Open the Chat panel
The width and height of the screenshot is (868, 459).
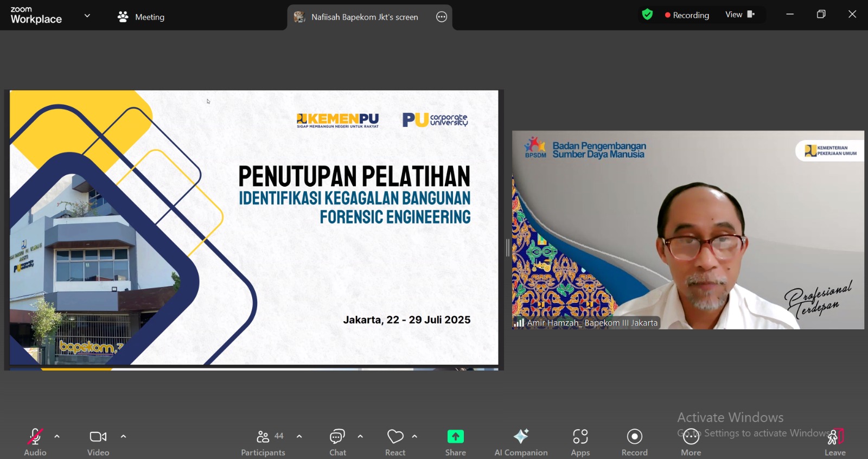coord(337,442)
